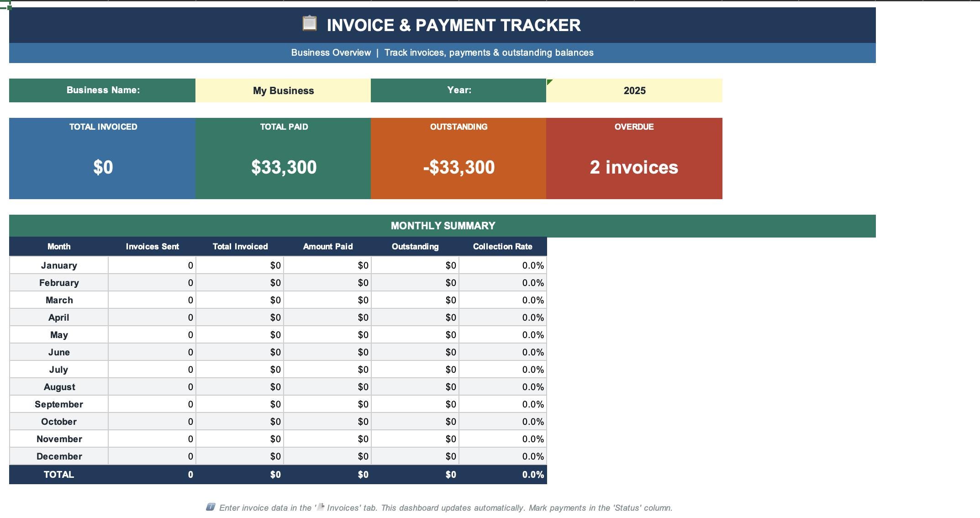Click the 'Month' column header
This screenshot has height=518, width=980.
(59, 247)
